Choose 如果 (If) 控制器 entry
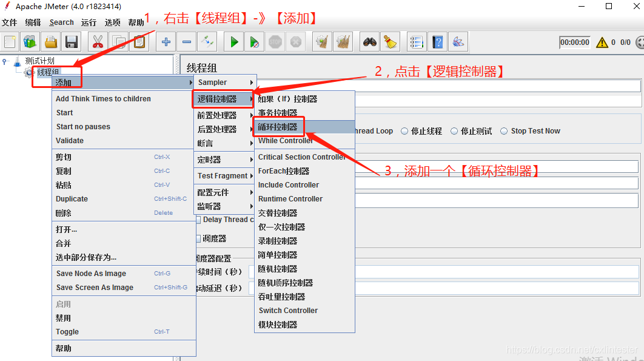 click(x=304, y=99)
